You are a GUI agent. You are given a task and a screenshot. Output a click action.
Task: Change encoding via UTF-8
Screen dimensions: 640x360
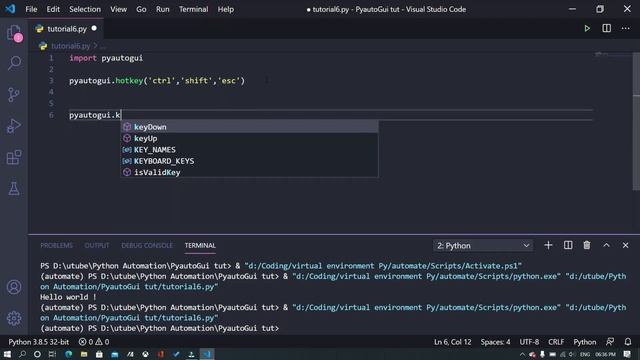(x=529, y=342)
